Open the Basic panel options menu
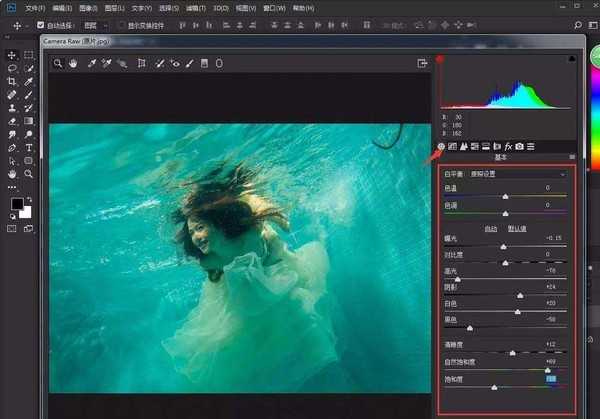This screenshot has height=419, width=600. (x=572, y=158)
